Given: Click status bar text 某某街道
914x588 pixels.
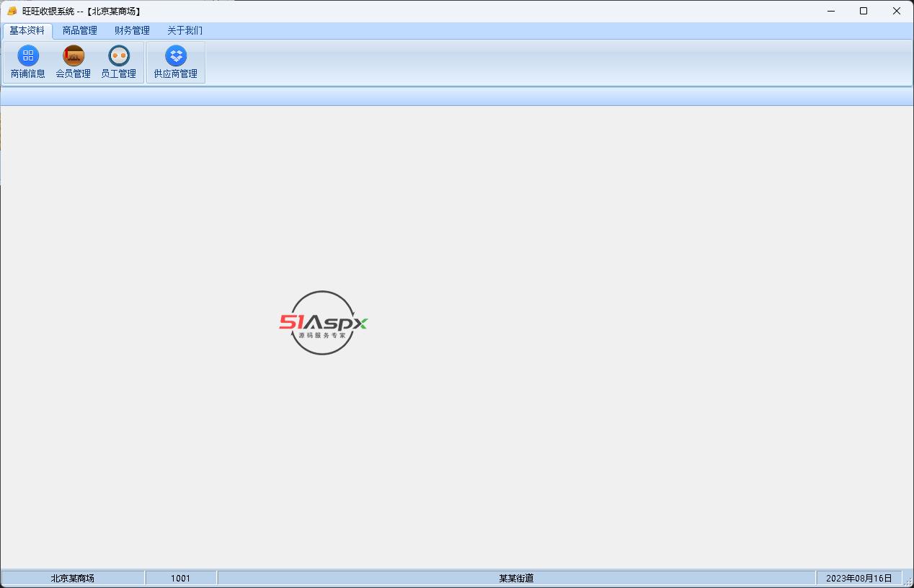Looking at the screenshot, I should point(516,578).
